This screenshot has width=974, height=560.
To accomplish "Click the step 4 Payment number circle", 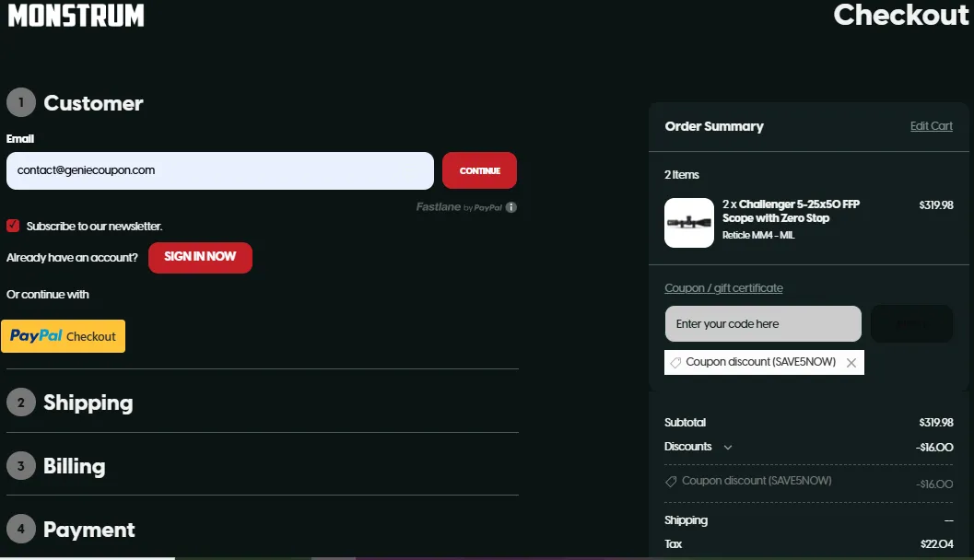I will pos(20,530).
